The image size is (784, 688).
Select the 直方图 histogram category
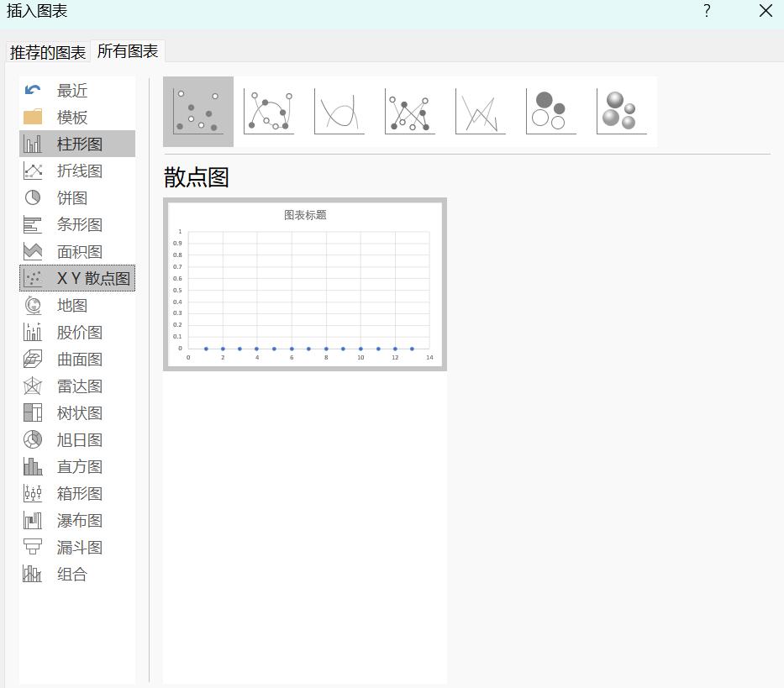click(x=77, y=466)
